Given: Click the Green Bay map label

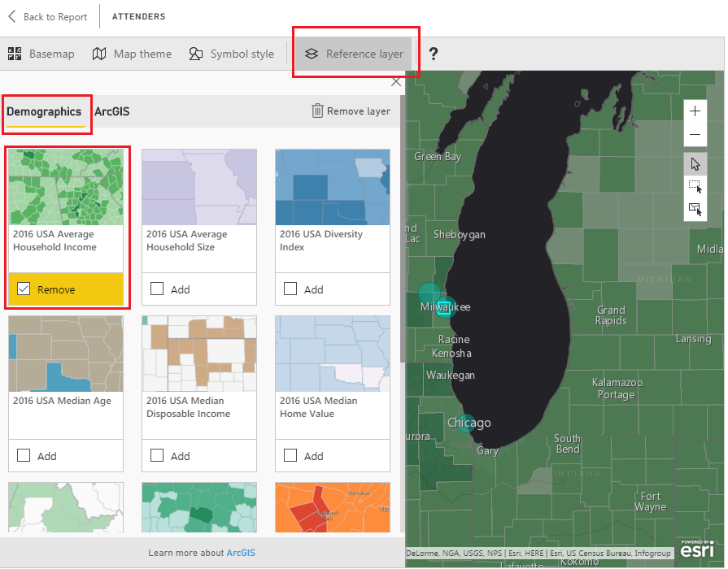Looking at the screenshot, I should click(x=438, y=157).
